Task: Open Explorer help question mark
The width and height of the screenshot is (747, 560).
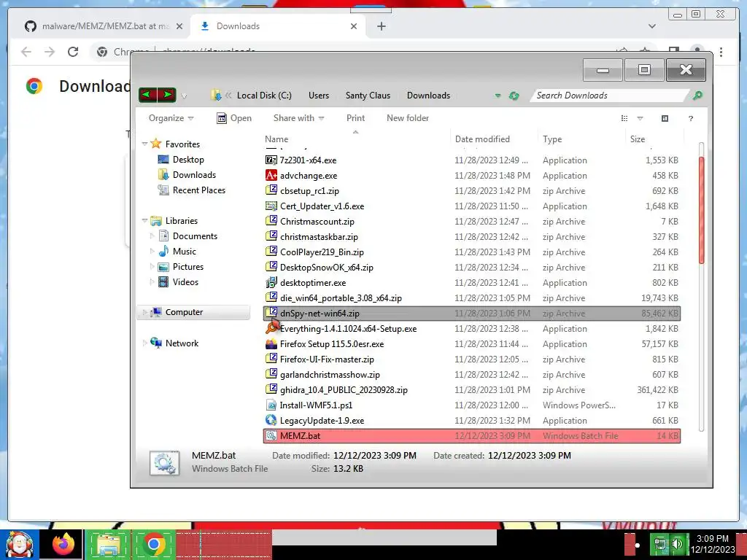Action: [690, 119]
